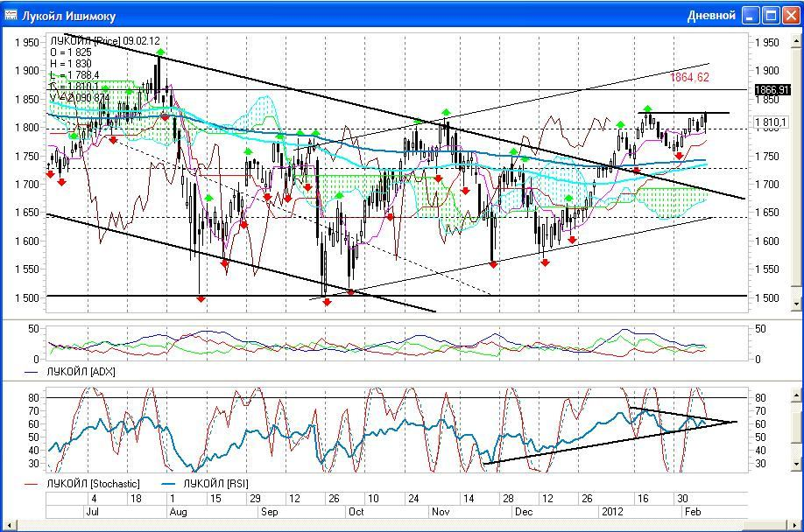Maximize the Лукойл Ишимоку chart window
Viewport: 804px width, 532px height.
point(771,16)
